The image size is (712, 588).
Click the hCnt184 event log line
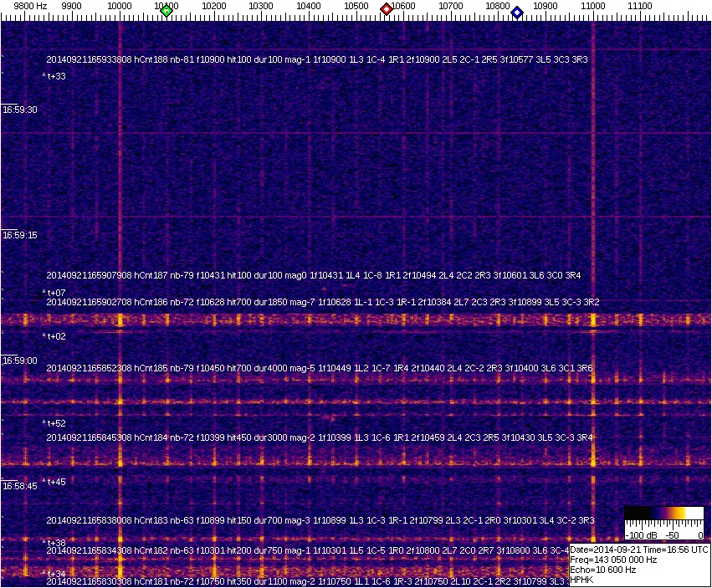point(320,437)
